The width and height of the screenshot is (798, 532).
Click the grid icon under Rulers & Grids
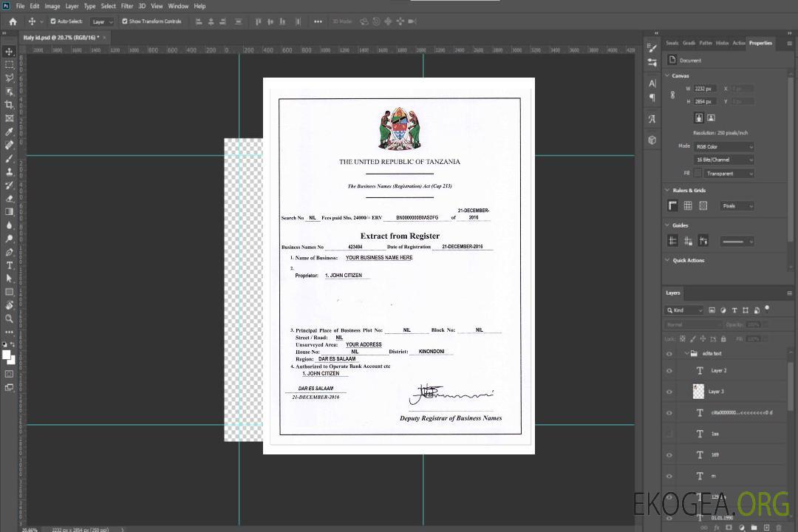[688, 205]
